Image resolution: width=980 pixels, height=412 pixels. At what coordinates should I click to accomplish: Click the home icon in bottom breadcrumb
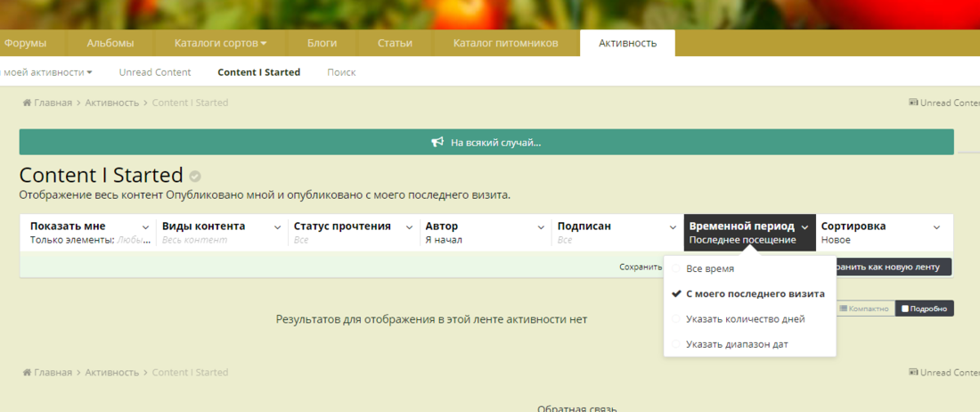point(27,372)
